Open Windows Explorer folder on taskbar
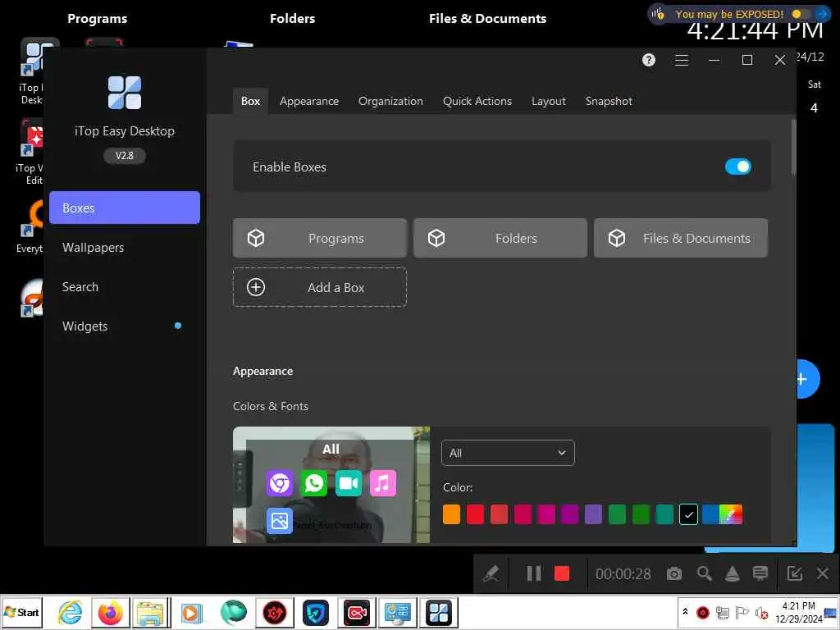 [x=151, y=612]
